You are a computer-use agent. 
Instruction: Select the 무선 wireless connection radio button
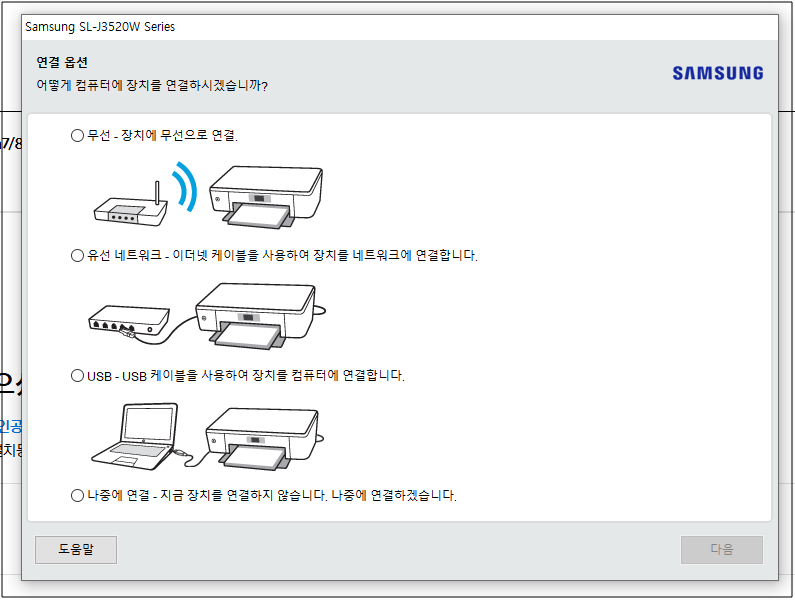(77, 135)
